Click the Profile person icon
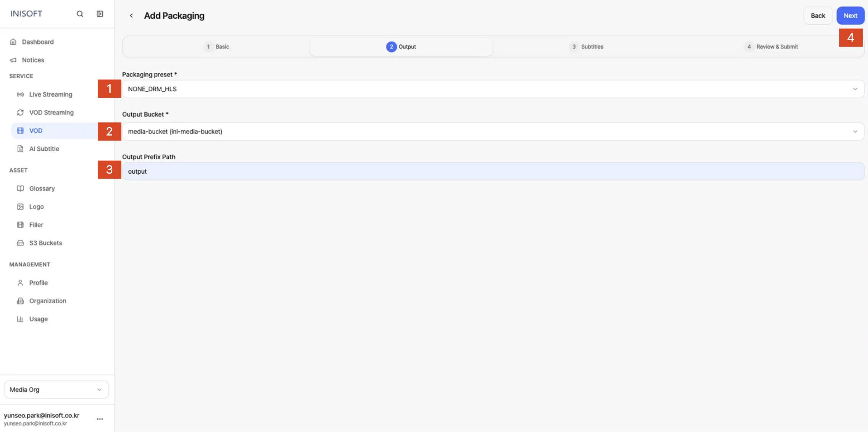 (20, 283)
